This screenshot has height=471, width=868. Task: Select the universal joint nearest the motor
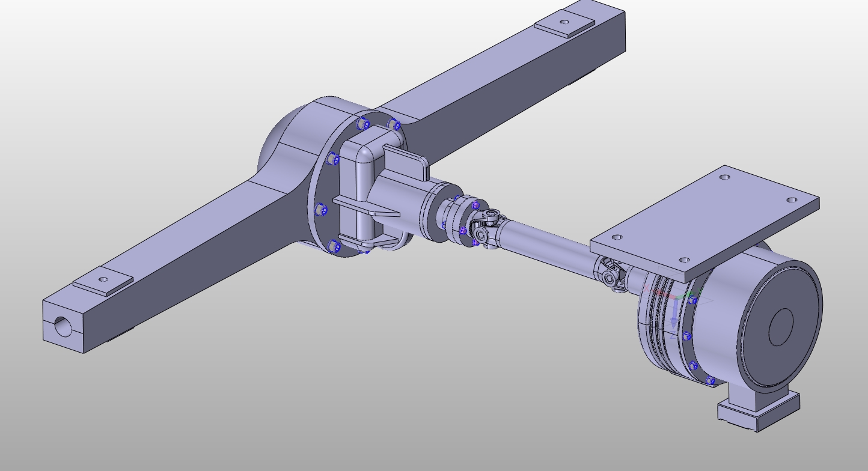610,274
